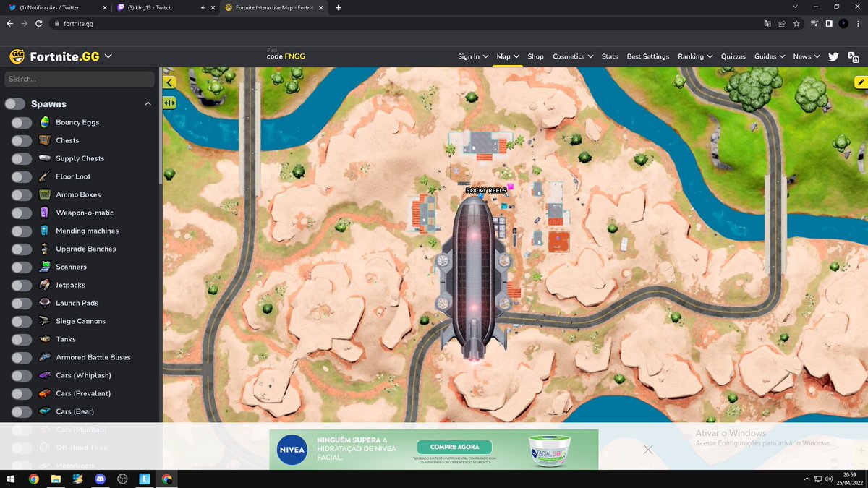Collapse the Spawns section chevron

click(148, 103)
